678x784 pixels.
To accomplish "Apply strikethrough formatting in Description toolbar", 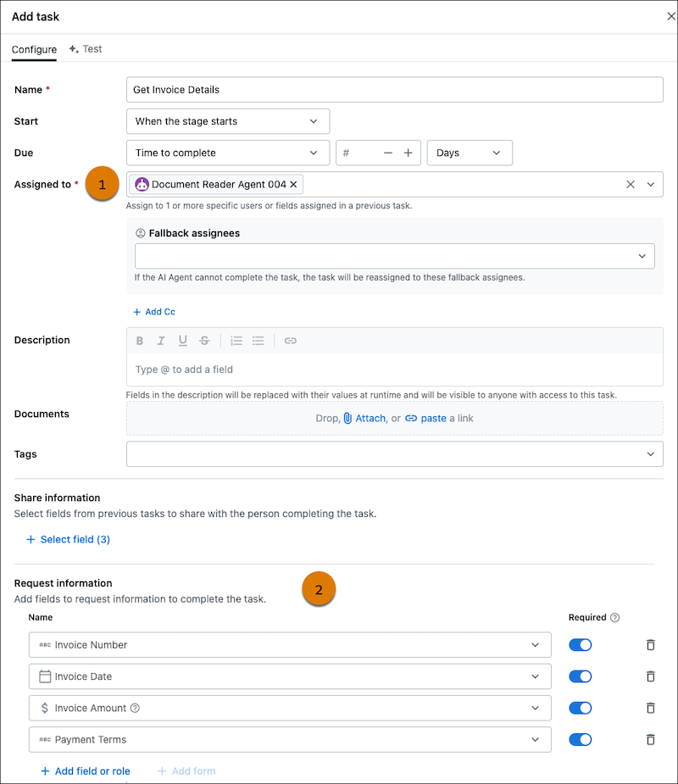I will tap(204, 341).
